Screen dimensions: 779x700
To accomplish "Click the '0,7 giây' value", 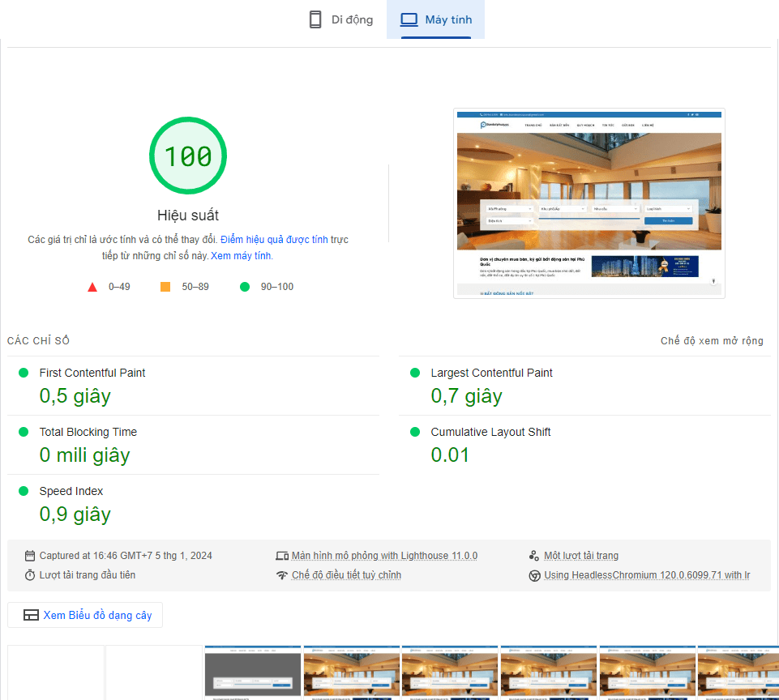I will (x=466, y=396).
